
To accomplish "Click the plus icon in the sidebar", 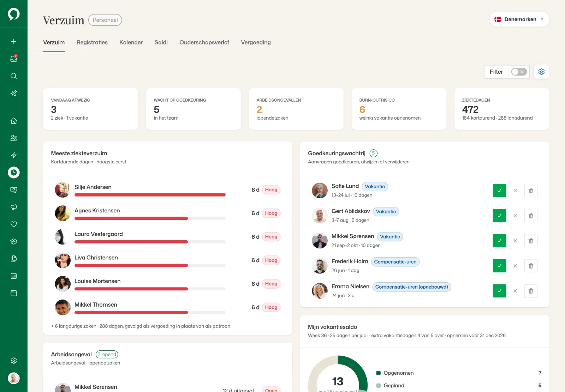I will click(14, 42).
